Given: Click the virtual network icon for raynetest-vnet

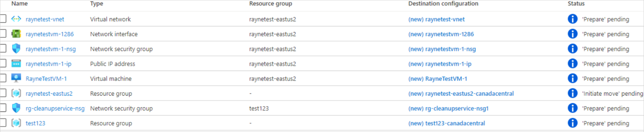Looking at the screenshot, I should click(x=16, y=19).
